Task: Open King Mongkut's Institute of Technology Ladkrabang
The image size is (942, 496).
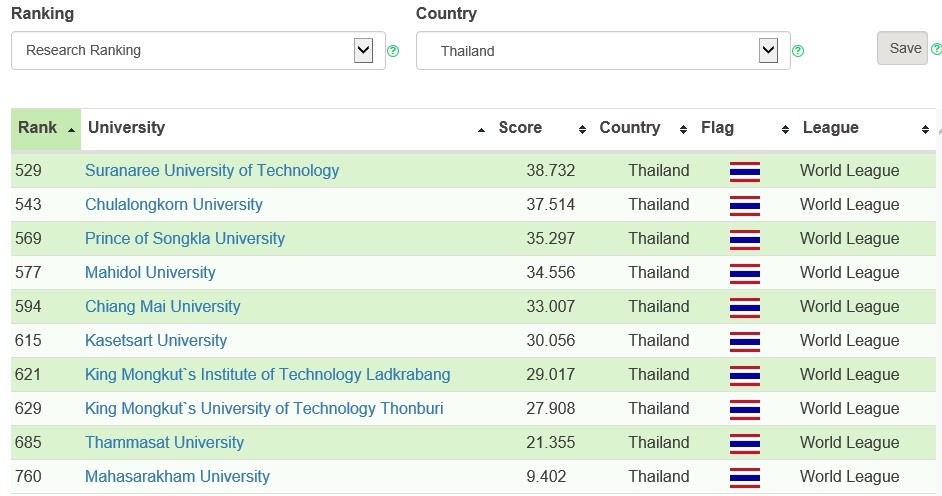Action: [267, 375]
